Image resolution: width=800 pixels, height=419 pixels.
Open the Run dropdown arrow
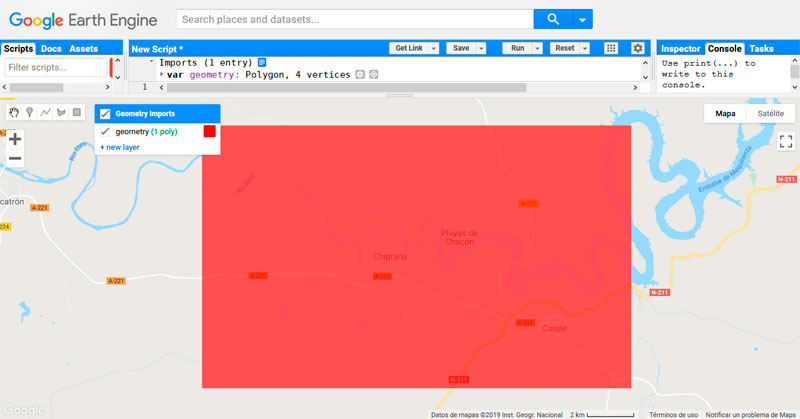tap(537, 48)
